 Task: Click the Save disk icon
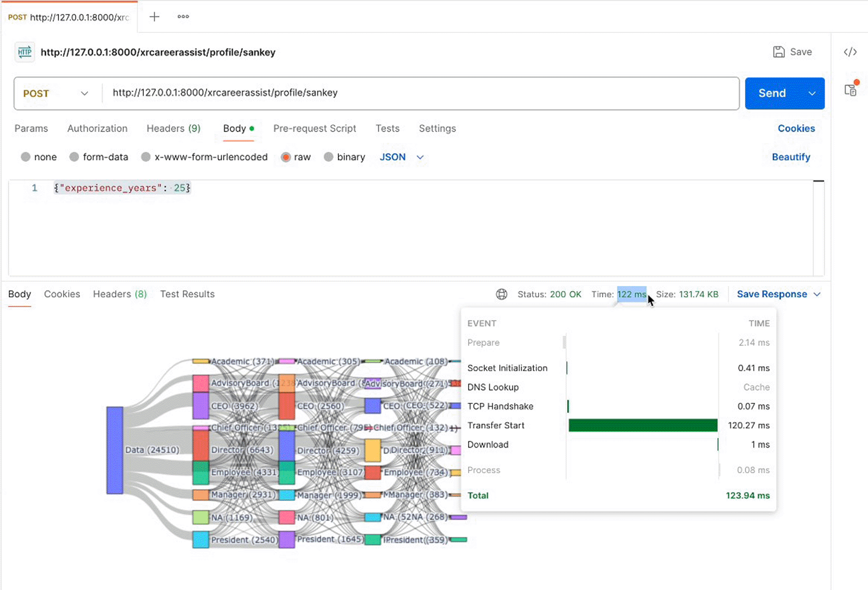pos(779,52)
